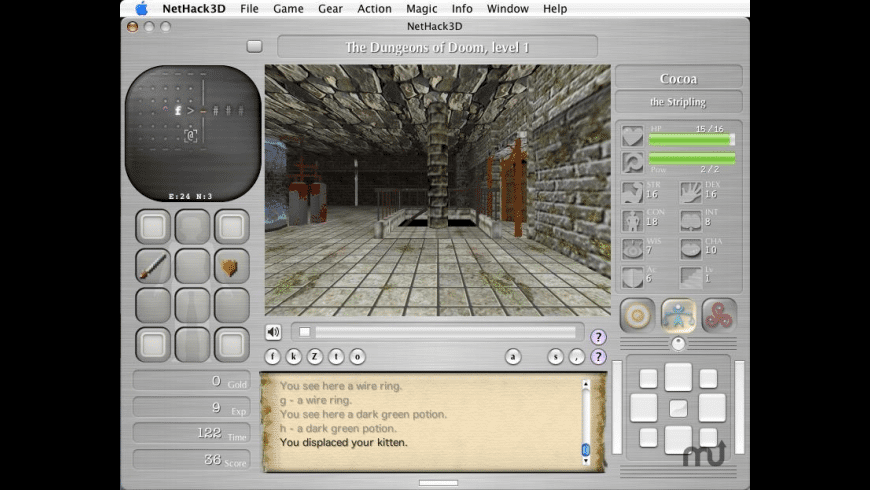Open the Help menu

(x=555, y=8)
